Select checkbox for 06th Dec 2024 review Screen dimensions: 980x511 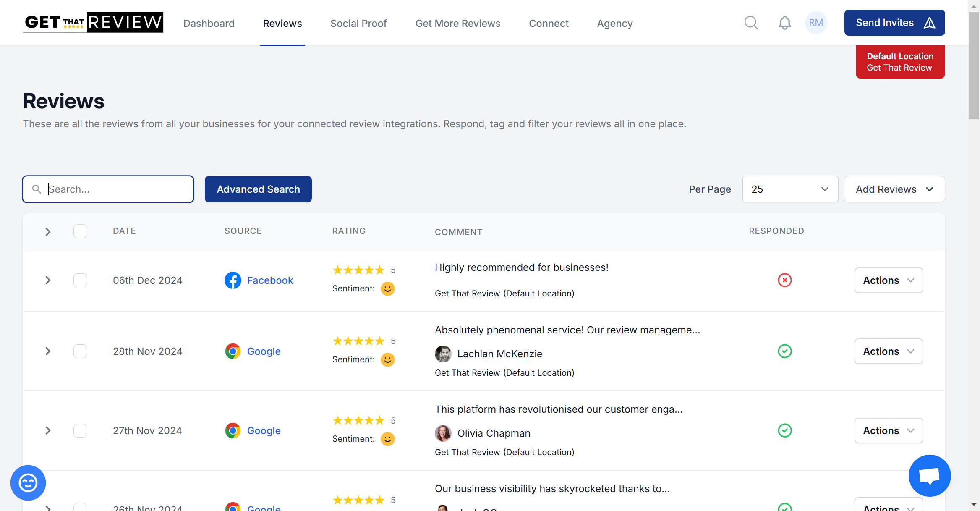pos(80,280)
